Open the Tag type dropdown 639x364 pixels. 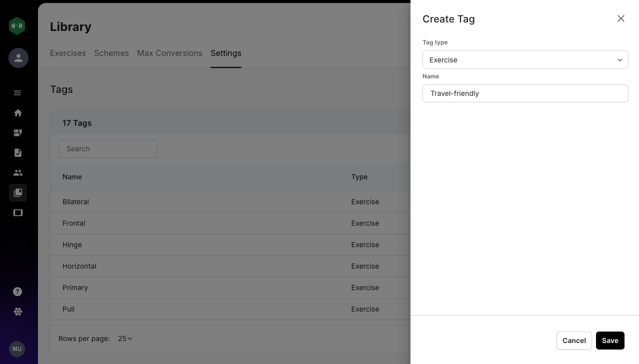pyautogui.click(x=525, y=60)
